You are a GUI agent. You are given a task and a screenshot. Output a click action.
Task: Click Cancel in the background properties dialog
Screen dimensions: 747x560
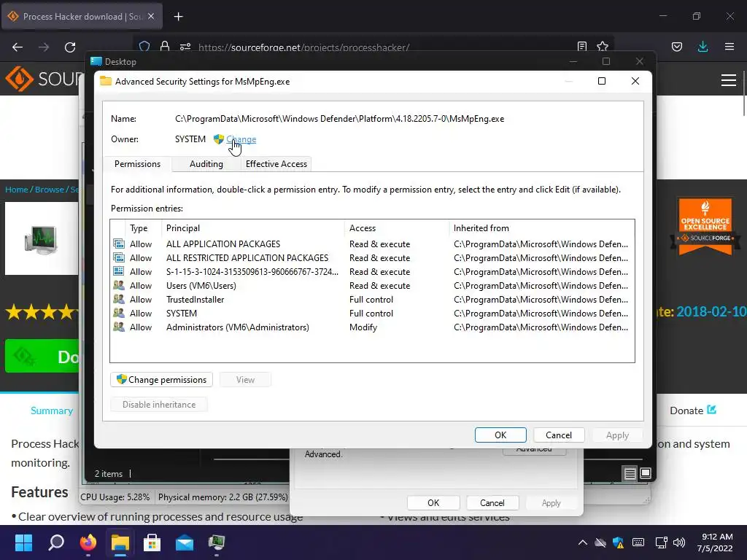point(492,503)
